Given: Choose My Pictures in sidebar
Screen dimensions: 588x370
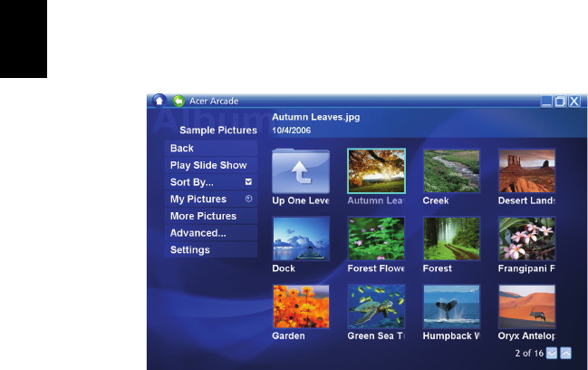Looking at the screenshot, I should coord(211,199).
